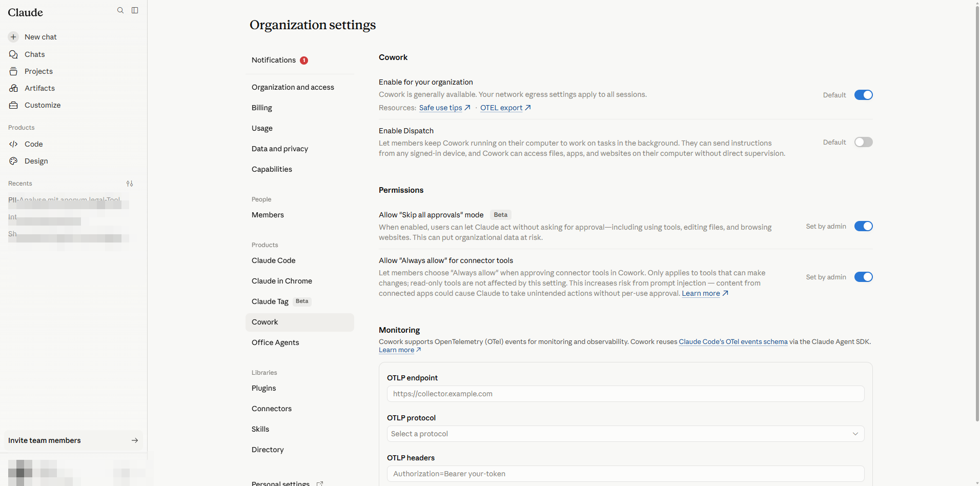Open Usage settings page
Viewport: 980px width, 486px height.
point(300,128)
